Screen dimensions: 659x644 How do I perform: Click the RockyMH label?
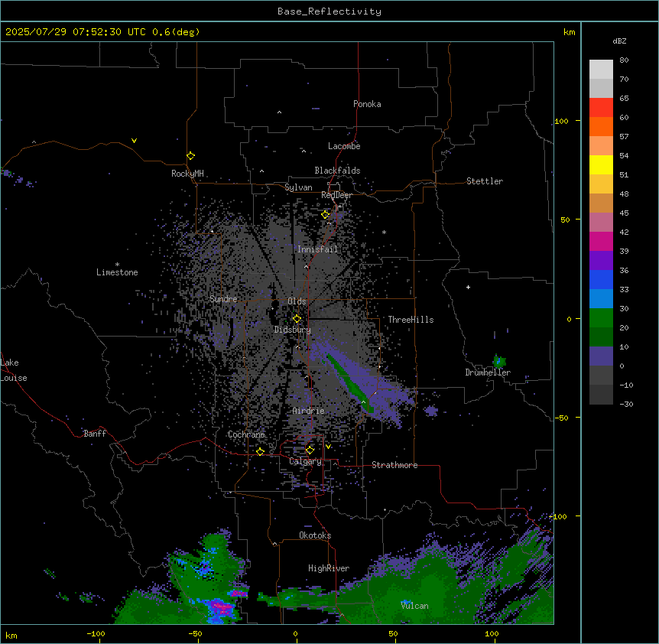187,174
